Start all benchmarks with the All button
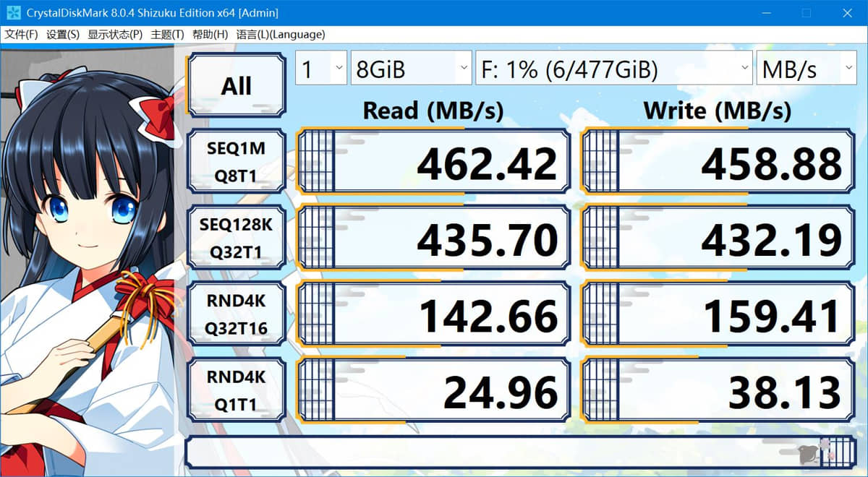Viewport: 868px width, 477px height. [x=237, y=85]
